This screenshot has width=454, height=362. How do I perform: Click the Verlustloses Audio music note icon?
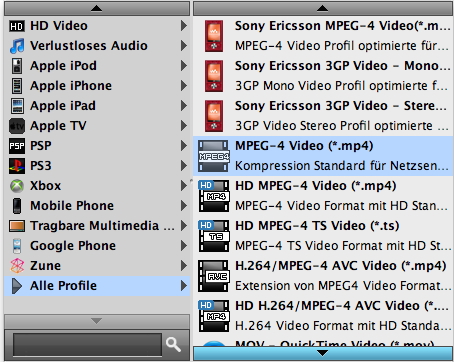coord(17,46)
